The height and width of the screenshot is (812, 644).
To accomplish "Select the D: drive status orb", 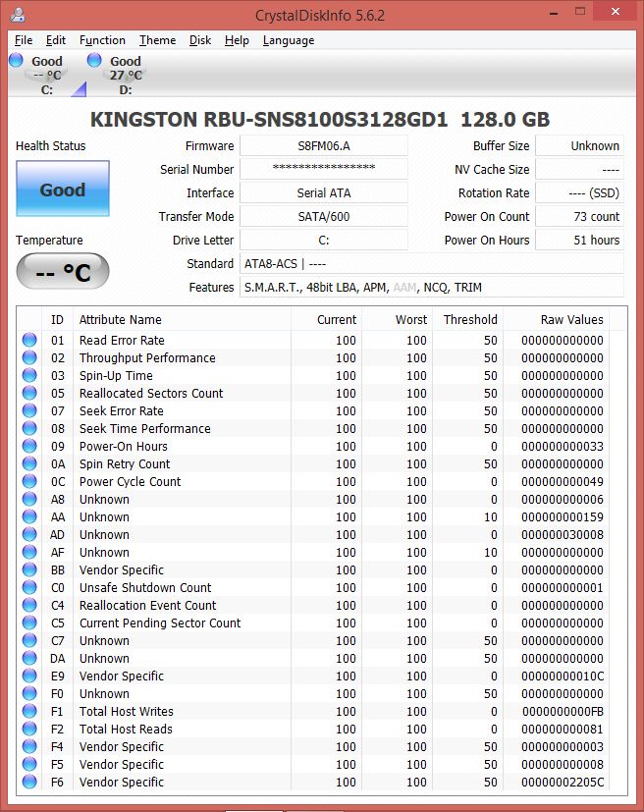I will pos(94,60).
